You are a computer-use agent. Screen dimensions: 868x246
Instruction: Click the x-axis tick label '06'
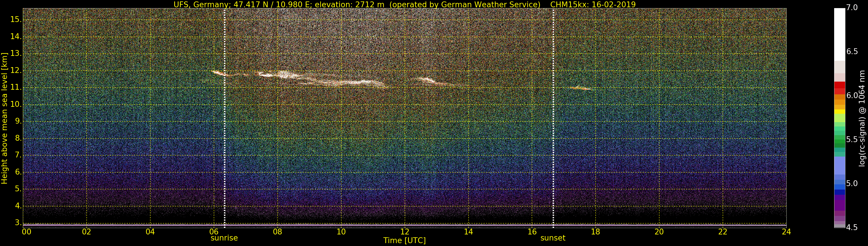click(214, 232)
